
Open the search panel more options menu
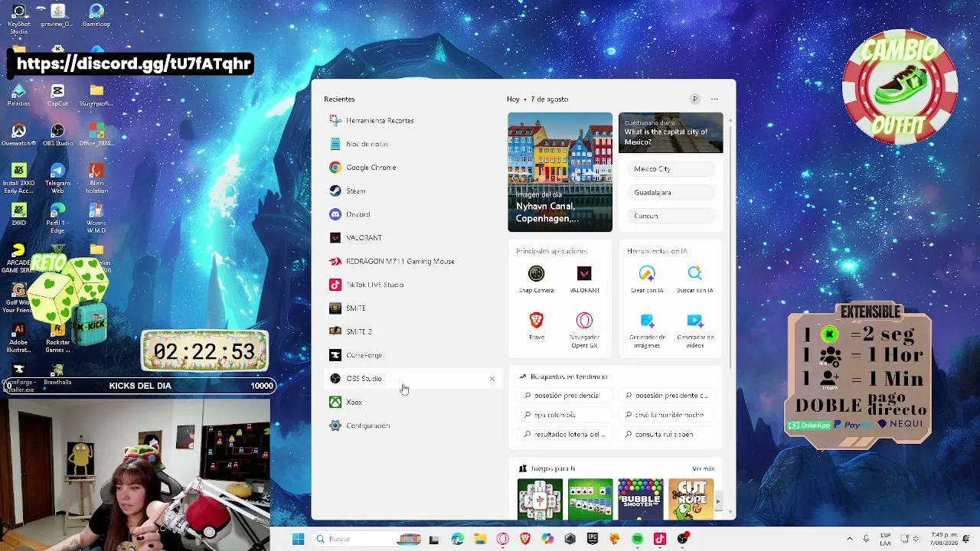click(x=714, y=99)
